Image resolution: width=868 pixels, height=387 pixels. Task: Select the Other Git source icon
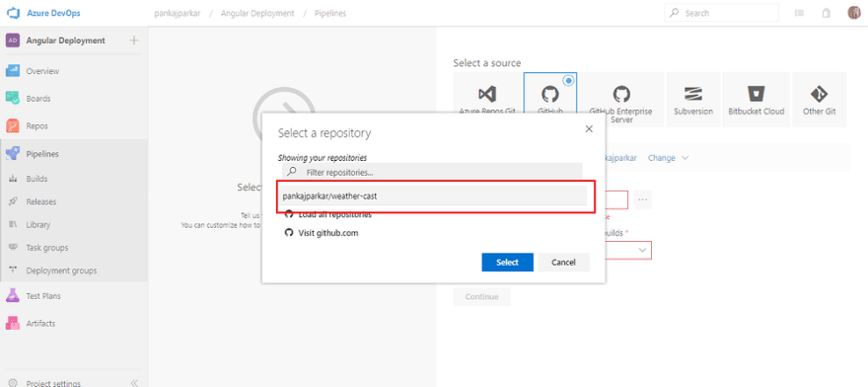pos(819,93)
